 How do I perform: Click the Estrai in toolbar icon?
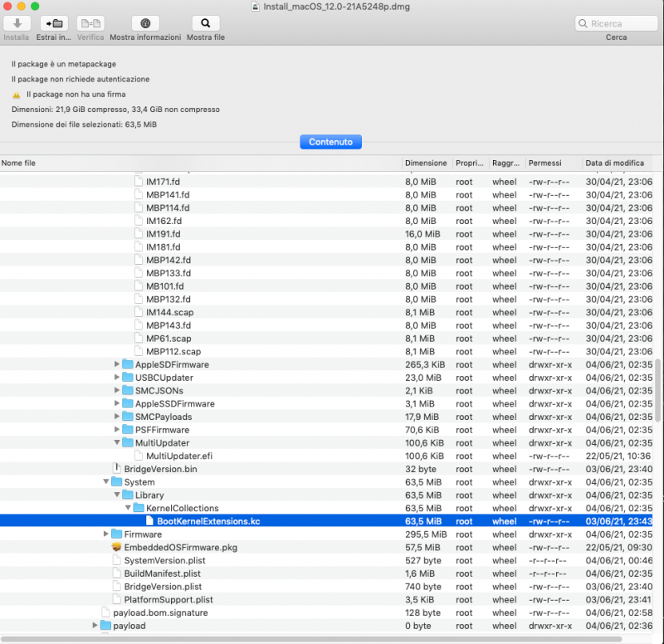[53, 24]
